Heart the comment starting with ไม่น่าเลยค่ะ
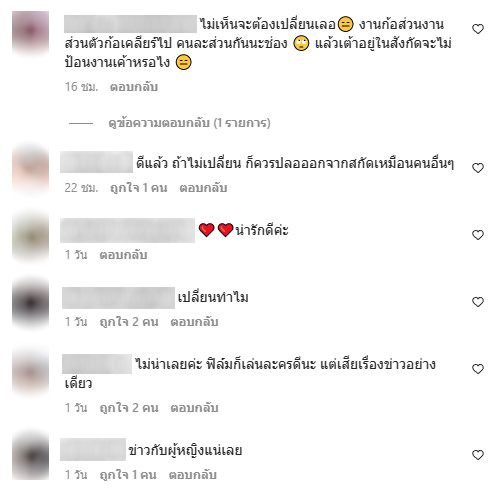 click(478, 369)
